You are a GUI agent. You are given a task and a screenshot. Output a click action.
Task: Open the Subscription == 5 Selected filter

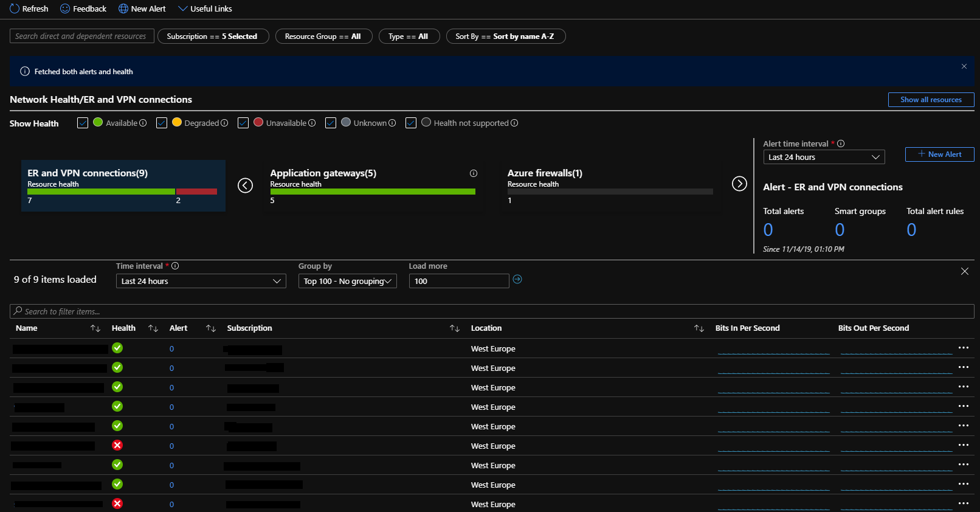pyautogui.click(x=213, y=36)
